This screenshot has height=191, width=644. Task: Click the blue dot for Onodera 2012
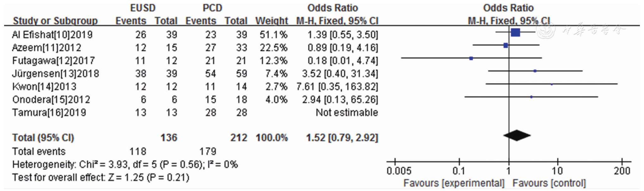coord(531,97)
